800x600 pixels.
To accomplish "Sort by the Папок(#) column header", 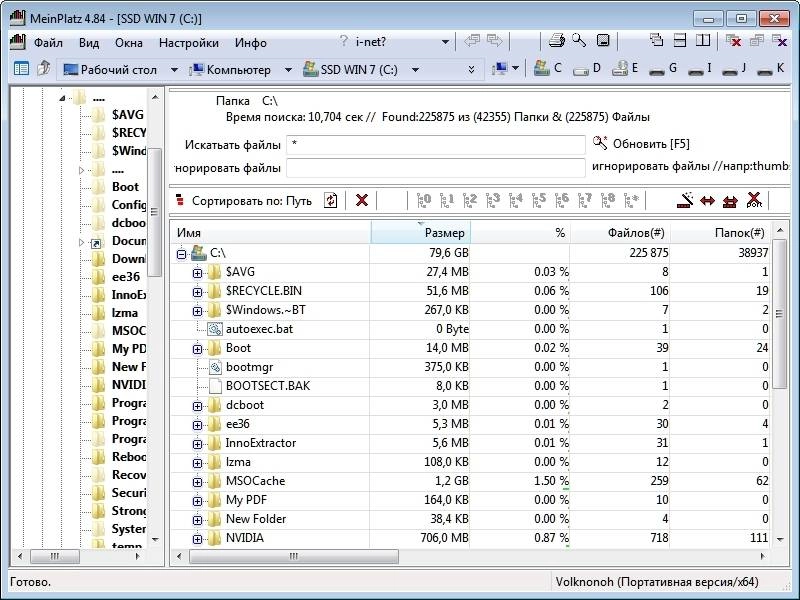I will (x=720, y=233).
